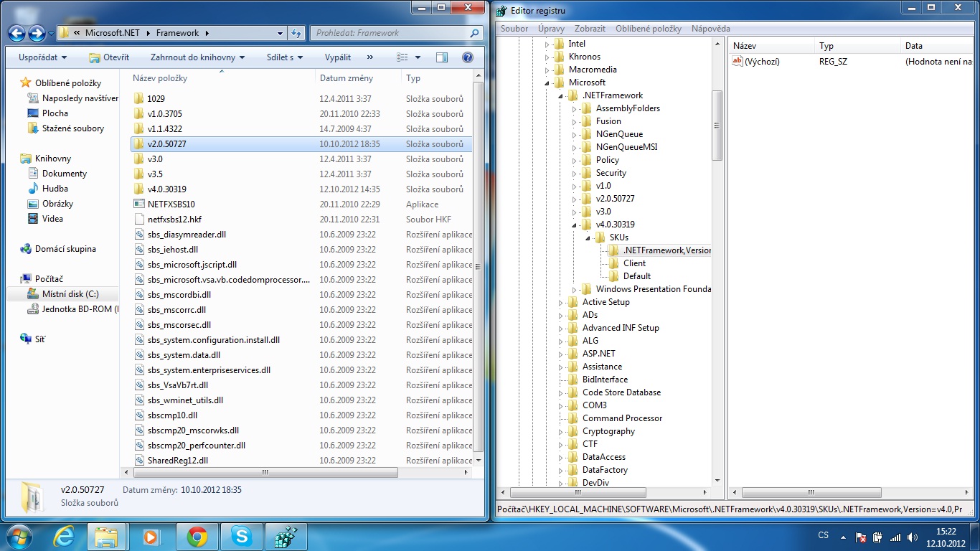Open Domácí skupina via its homegroup icon

tap(26, 249)
